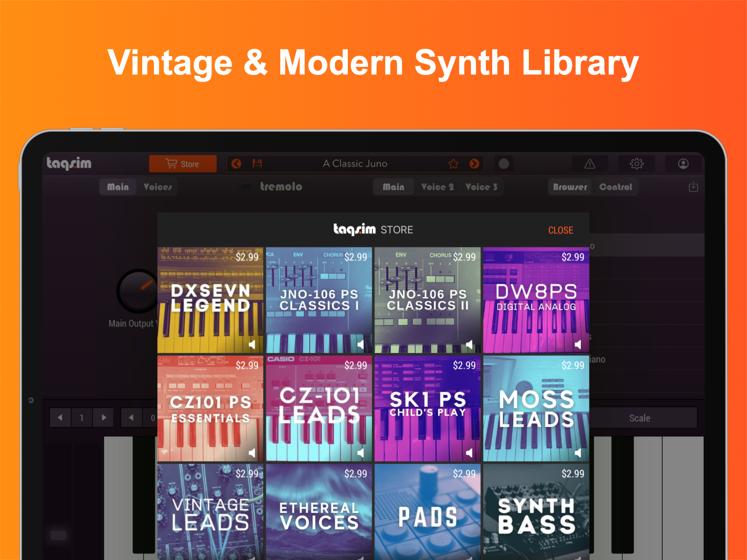
Task: Increase the value showing 1 with right arrow
Action: (103, 418)
